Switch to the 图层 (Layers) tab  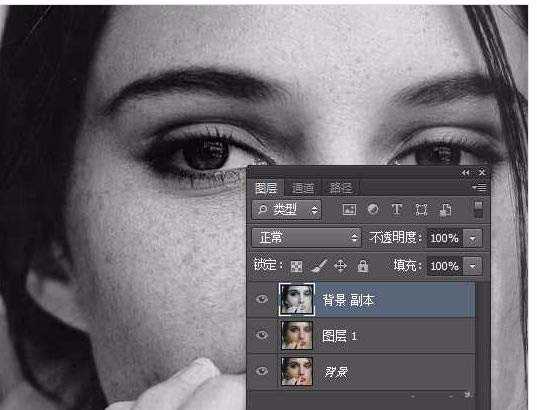[266, 188]
